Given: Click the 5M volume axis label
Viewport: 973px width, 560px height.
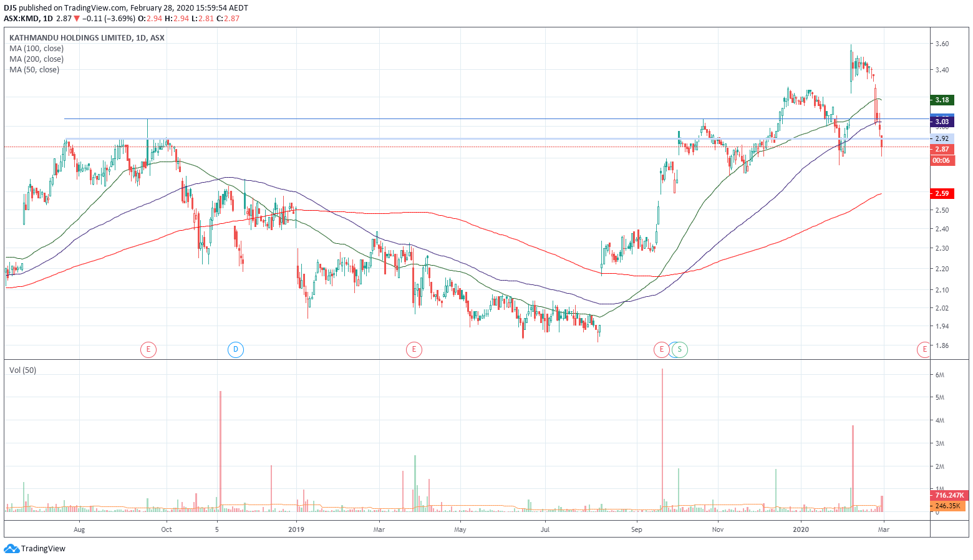Looking at the screenshot, I should (x=939, y=397).
